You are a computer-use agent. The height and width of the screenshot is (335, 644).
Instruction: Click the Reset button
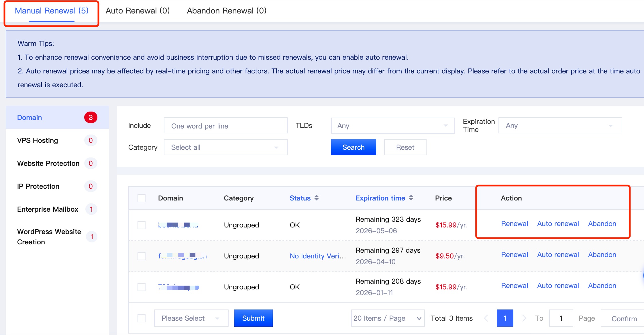click(405, 147)
